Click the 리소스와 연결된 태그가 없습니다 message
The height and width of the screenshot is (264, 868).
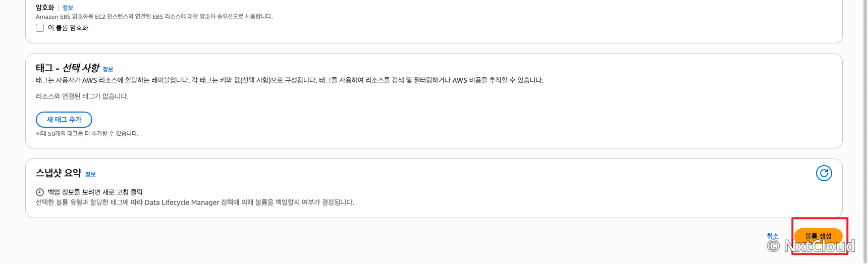coord(82,96)
